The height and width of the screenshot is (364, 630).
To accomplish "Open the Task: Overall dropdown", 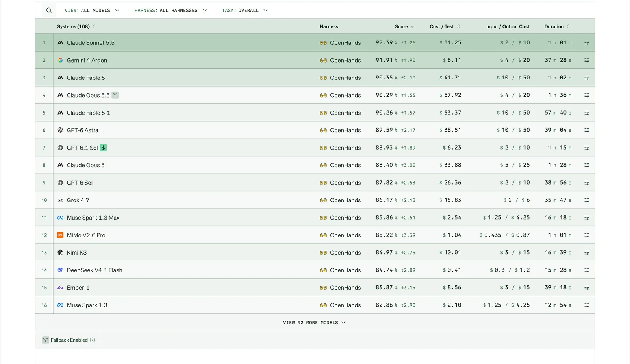I will [x=245, y=11].
